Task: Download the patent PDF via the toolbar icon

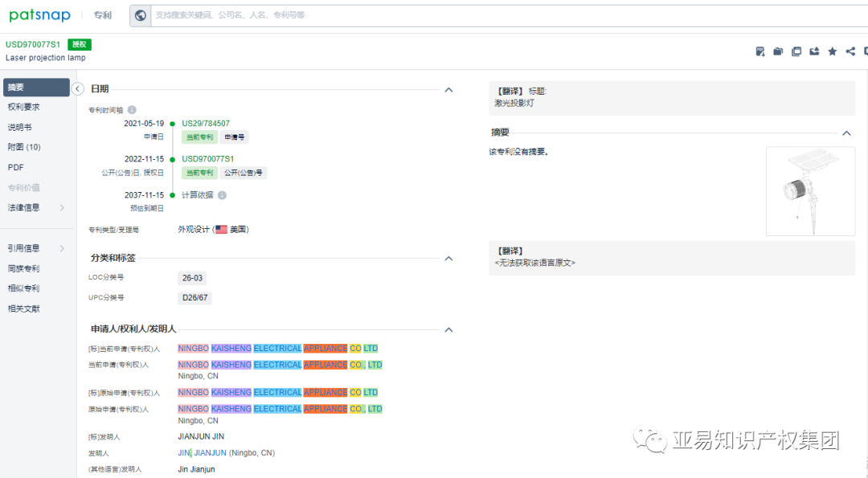Action: coord(760,51)
